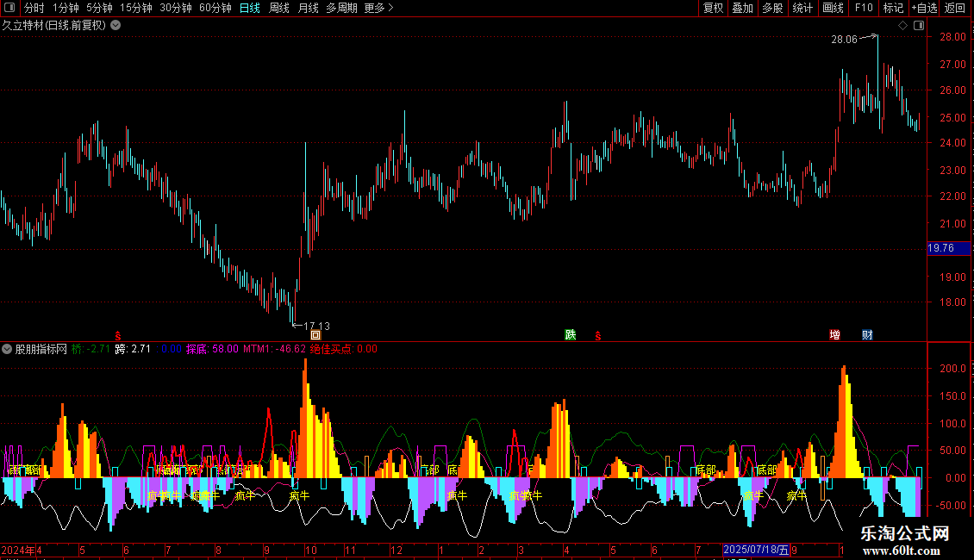Toggle the side panel icon at top-left

click(9, 8)
